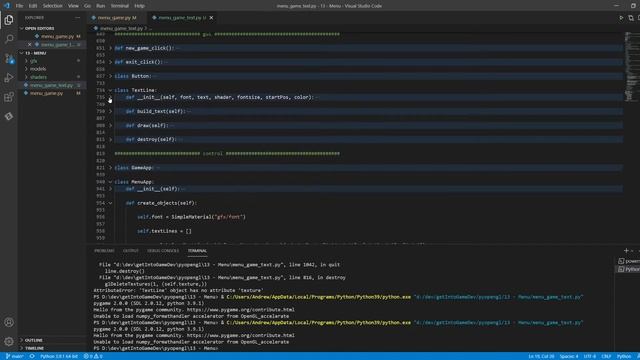This screenshot has width=640, height=360.
Task: Unfold the Button class
Action: coord(110,76)
